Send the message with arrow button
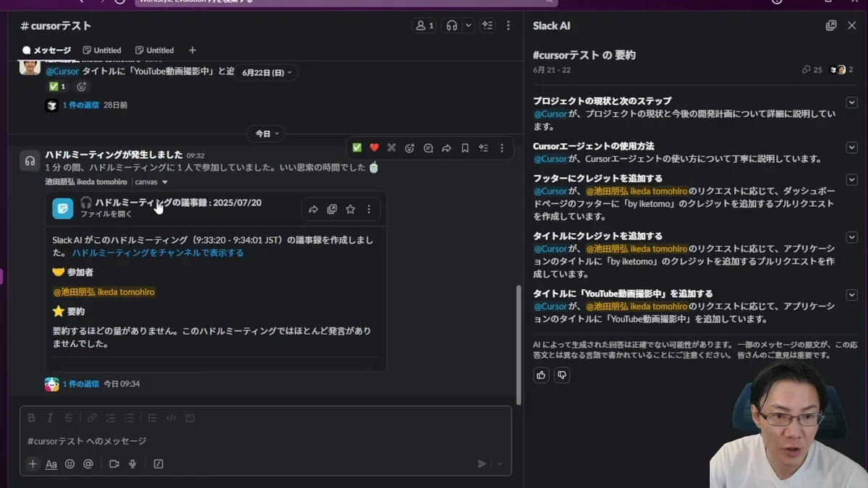Image resolution: width=868 pixels, height=488 pixels. [482, 464]
